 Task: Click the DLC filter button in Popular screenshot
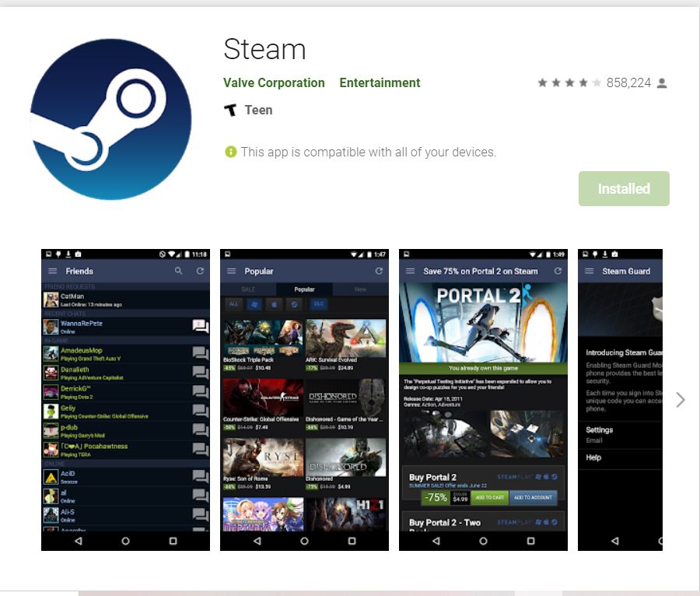coord(319,304)
